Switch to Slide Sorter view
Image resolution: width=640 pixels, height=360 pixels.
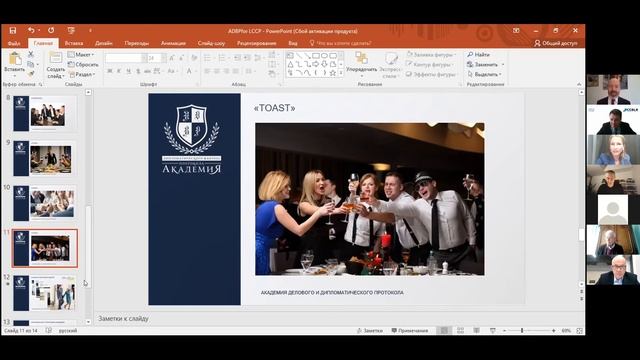(460, 331)
